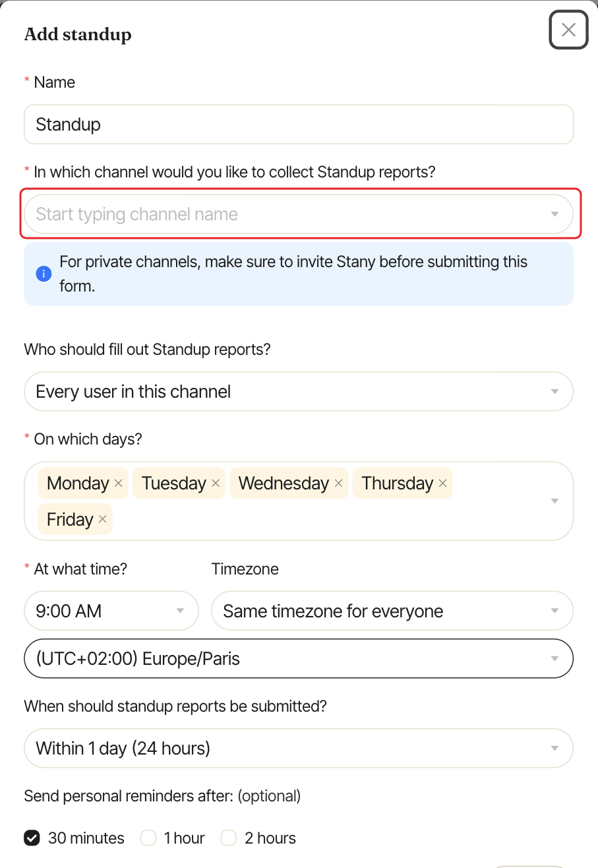The height and width of the screenshot is (868, 598).
Task: Open the Europe/Paris timezone dropdown
Action: (x=299, y=658)
